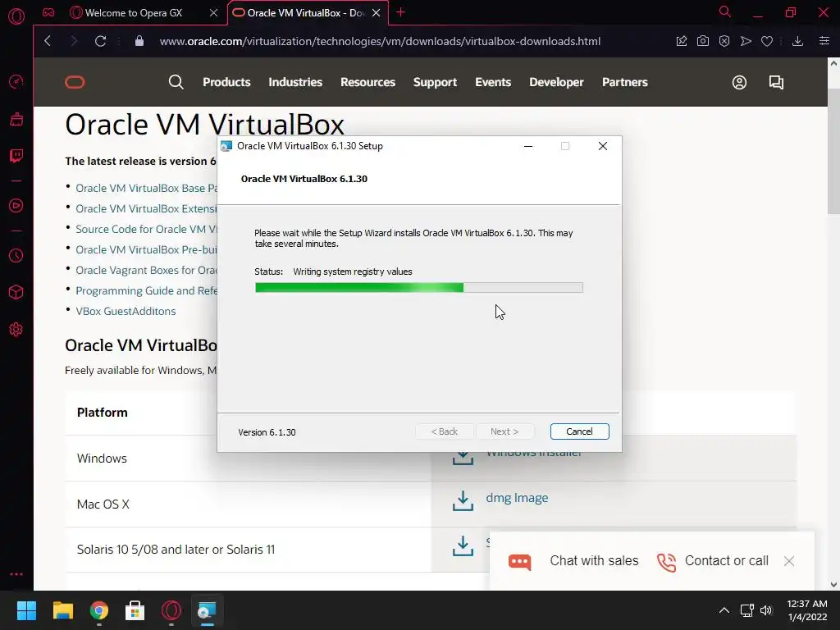Screen dimensions: 840x630
Task: Open GX Cleaner icon in sidebar
Action: tap(16, 119)
